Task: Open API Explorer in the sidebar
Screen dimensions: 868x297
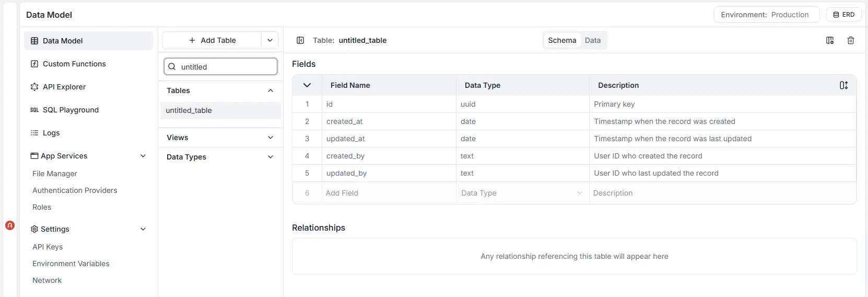Action: click(64, 87)
